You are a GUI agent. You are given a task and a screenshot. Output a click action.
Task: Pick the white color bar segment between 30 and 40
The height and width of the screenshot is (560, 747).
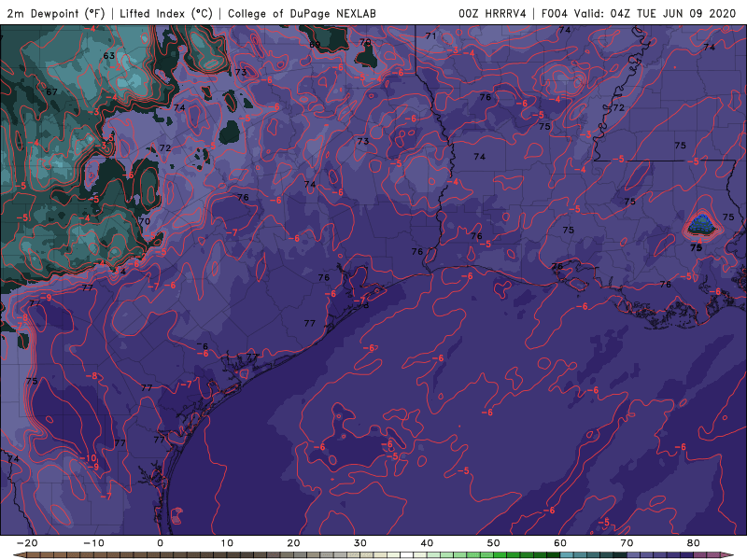tap(407, 554)
